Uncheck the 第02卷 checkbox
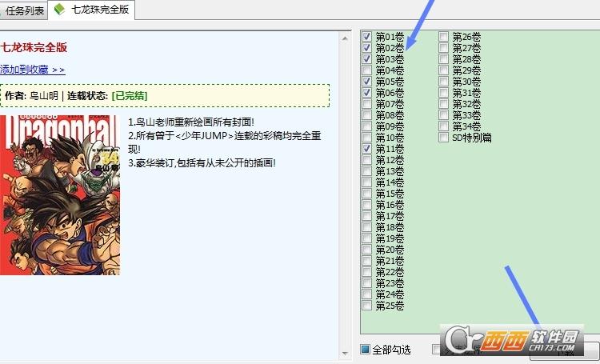Screen dimensions: 600x364 click(366, 47)
